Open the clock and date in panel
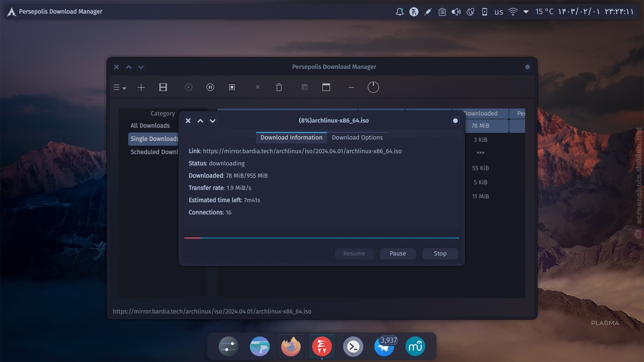The image size is (644, 362). [x=596, y=12]
